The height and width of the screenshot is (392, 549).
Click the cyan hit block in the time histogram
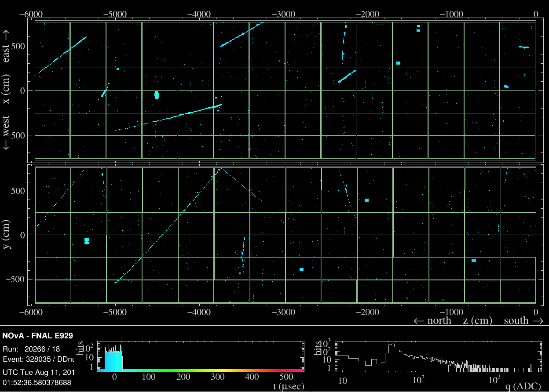113,360
